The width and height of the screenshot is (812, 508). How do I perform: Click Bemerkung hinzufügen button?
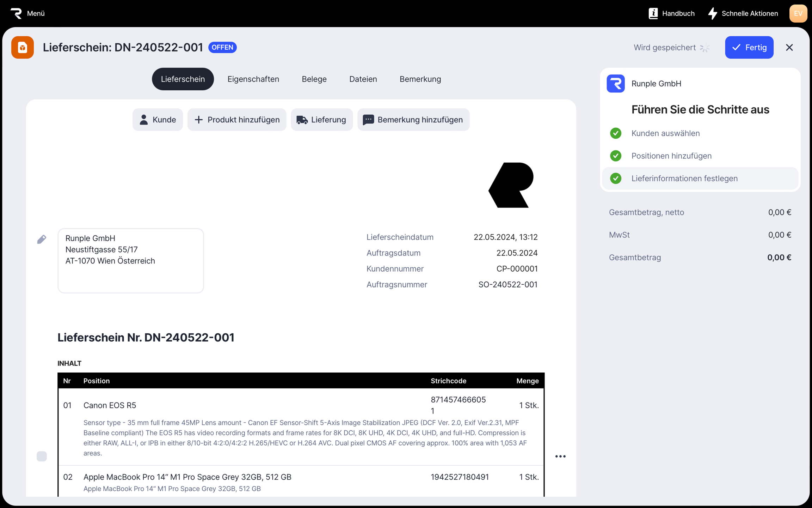(413, 120)
